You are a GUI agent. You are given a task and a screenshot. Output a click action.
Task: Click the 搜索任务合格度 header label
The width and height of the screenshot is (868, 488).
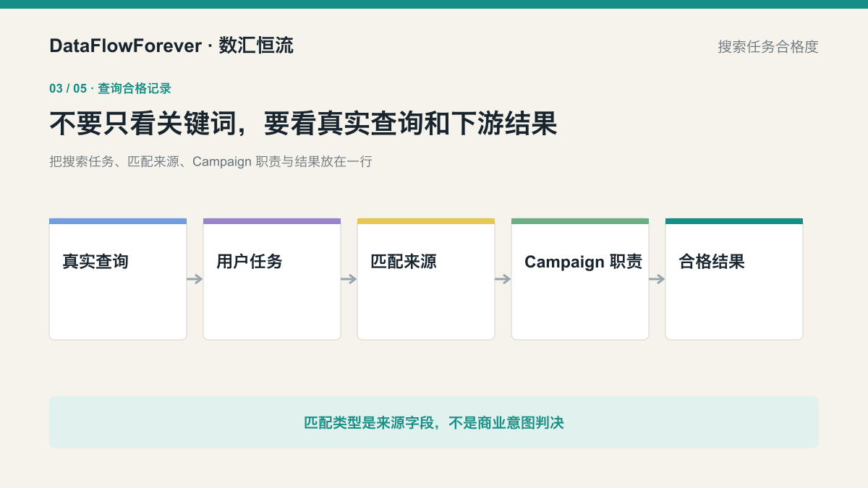click(x=768, y=47)
